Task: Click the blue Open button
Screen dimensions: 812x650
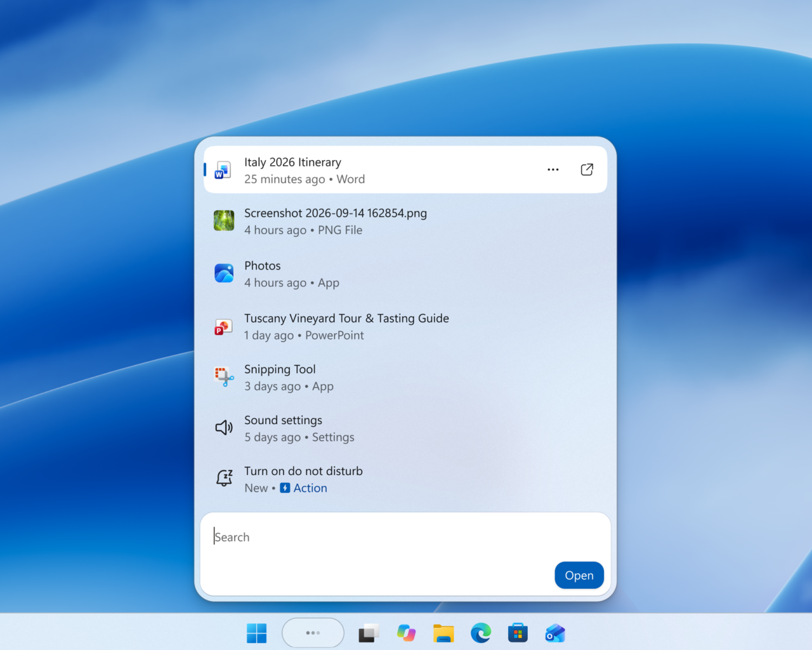Action: 579,575
